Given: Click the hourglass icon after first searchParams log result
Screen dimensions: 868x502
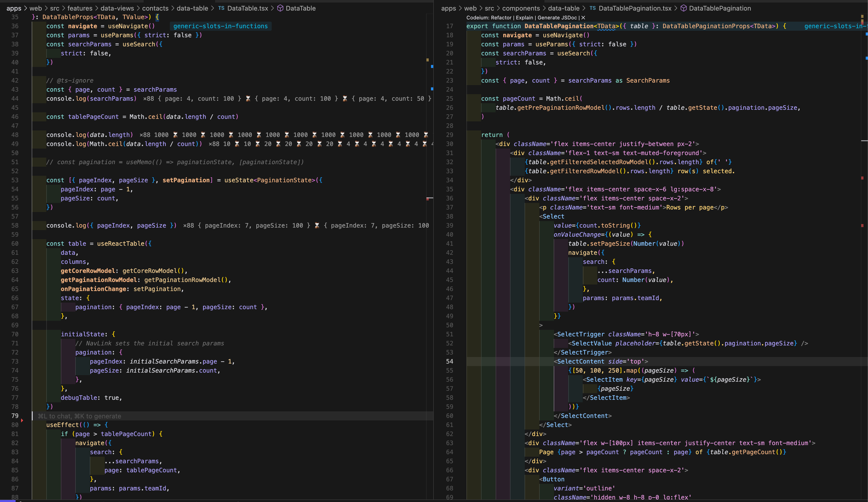Looking at the screenshot, I should point(248,99).
